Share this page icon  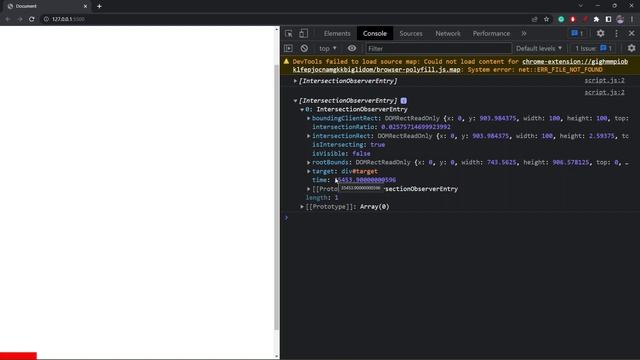coord(534,19)
